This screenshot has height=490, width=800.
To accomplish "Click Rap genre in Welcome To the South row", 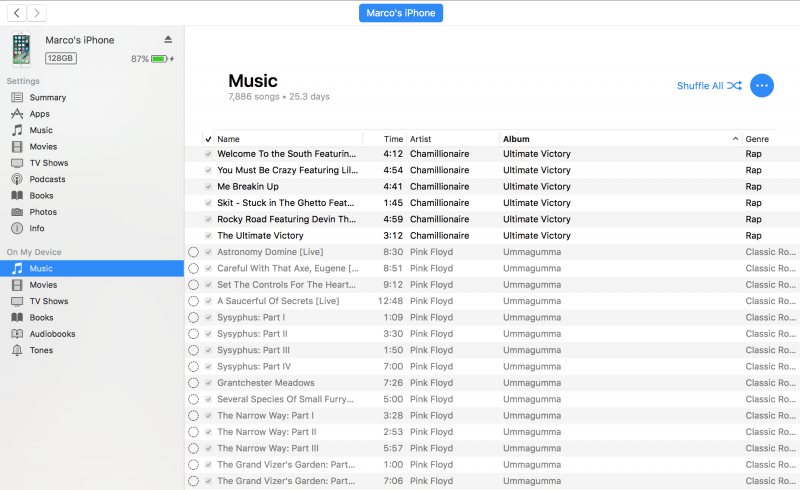I will [753, 154].
